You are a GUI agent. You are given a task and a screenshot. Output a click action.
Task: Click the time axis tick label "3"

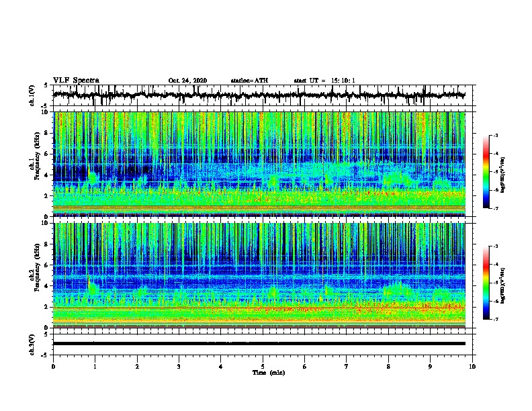pos(179,367)
